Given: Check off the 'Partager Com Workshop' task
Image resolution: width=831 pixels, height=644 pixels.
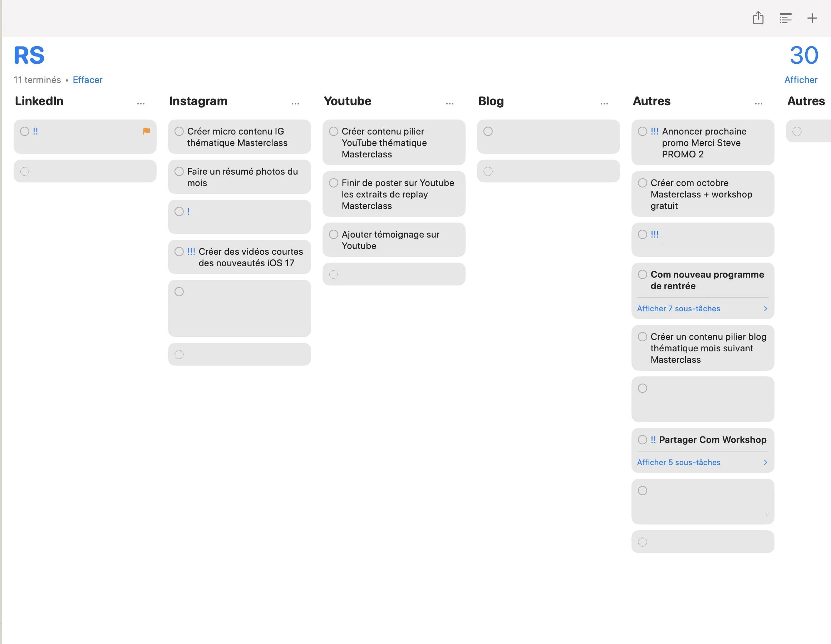Looking at the screenshot, I should point(643,440).
